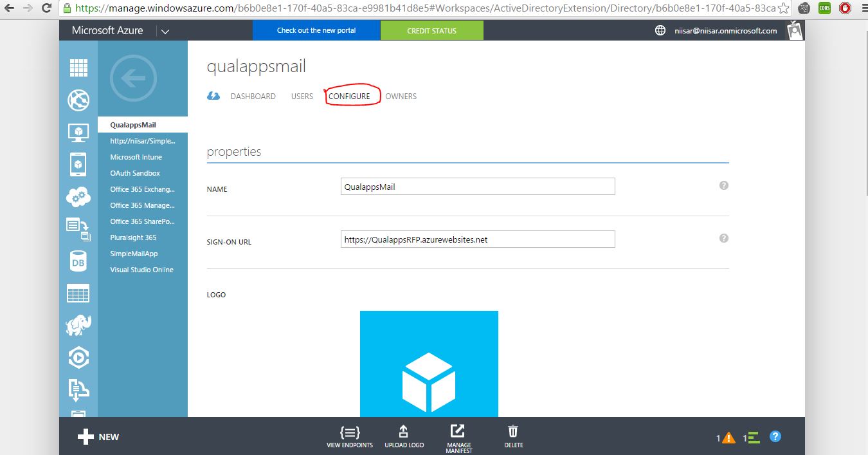Click the language globe icon in header
Viewport: 868px width, 455px height.
click(x=660, y=31)
